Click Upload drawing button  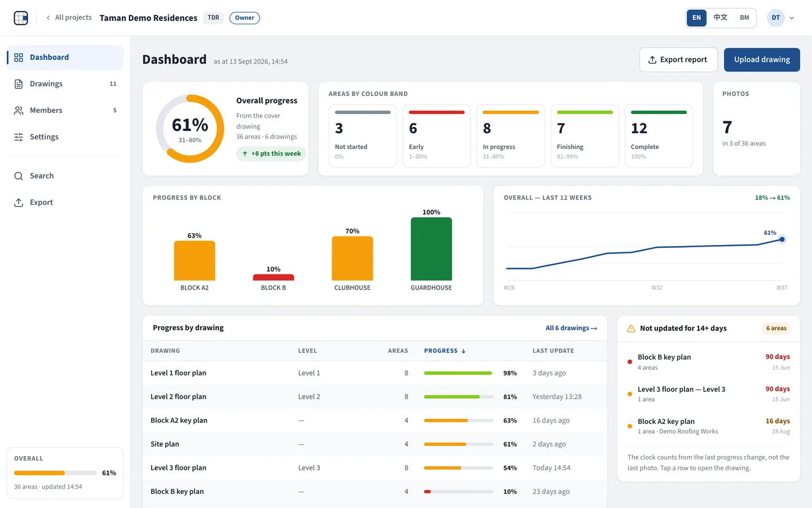click(x=762, y=60)
